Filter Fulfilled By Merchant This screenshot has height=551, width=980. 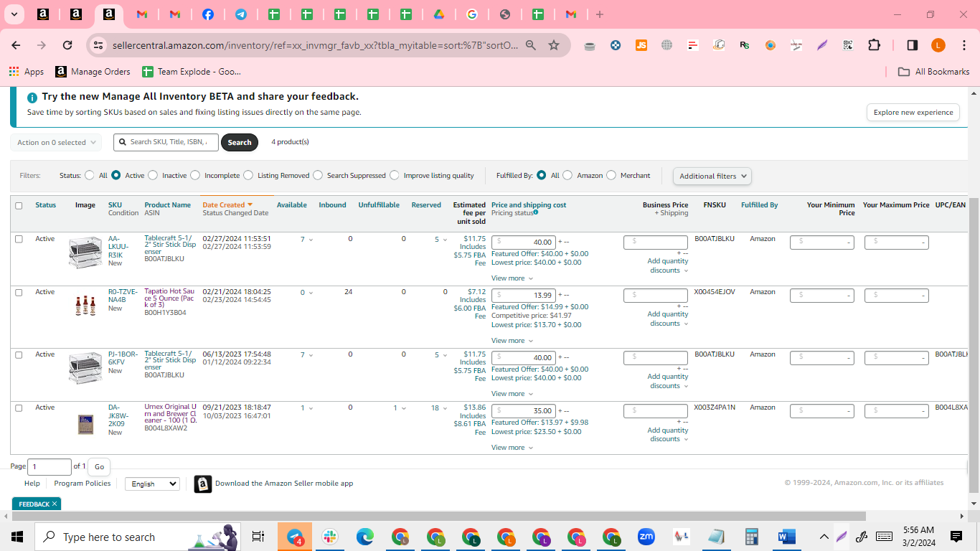click(611, 175)
